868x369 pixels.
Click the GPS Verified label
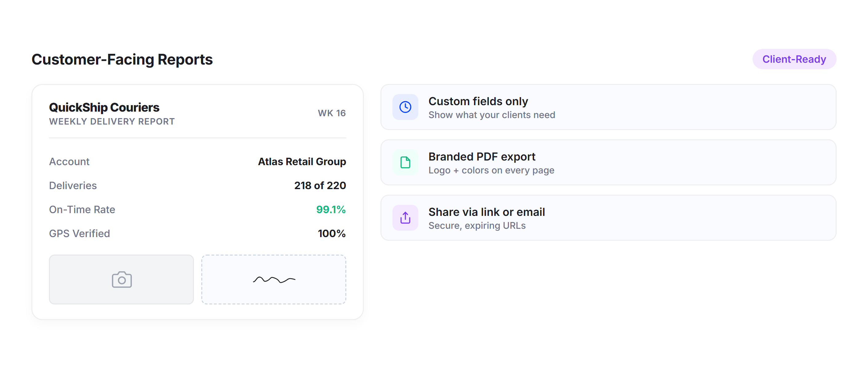point(79,233)
